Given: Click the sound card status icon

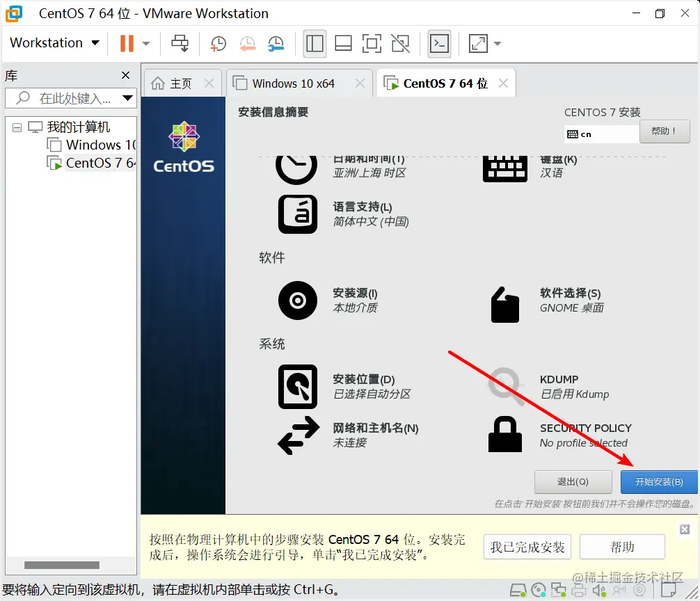Looking at the screenshot, I should point(599,590).
